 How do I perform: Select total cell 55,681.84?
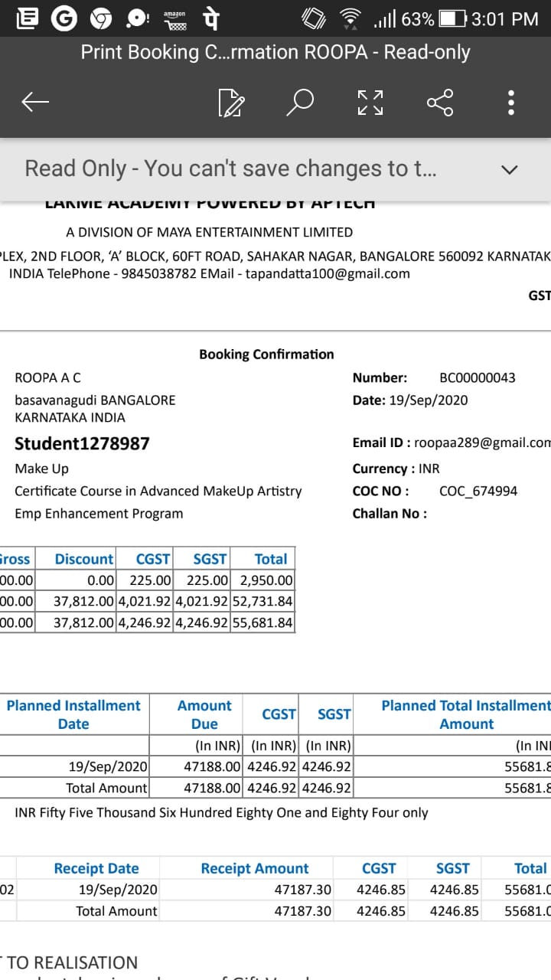(x=262, y=622)
